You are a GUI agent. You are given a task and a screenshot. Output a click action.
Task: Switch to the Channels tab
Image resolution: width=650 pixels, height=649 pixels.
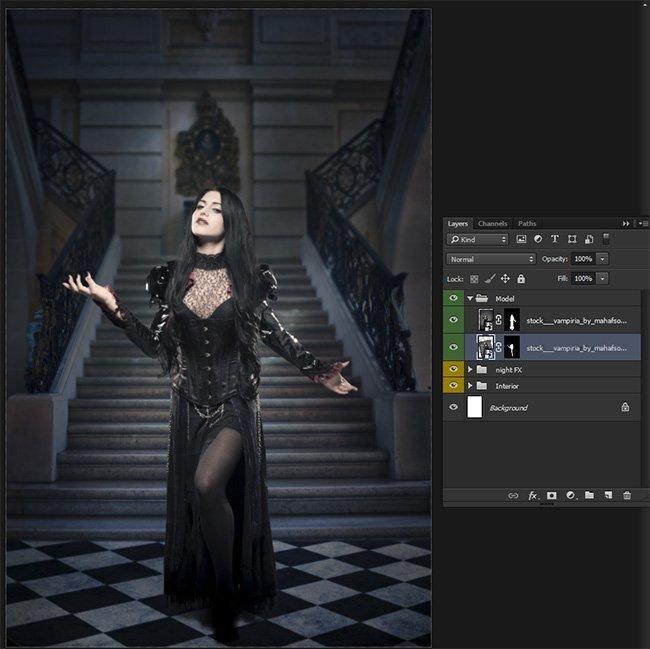click(x=492, y=223)
